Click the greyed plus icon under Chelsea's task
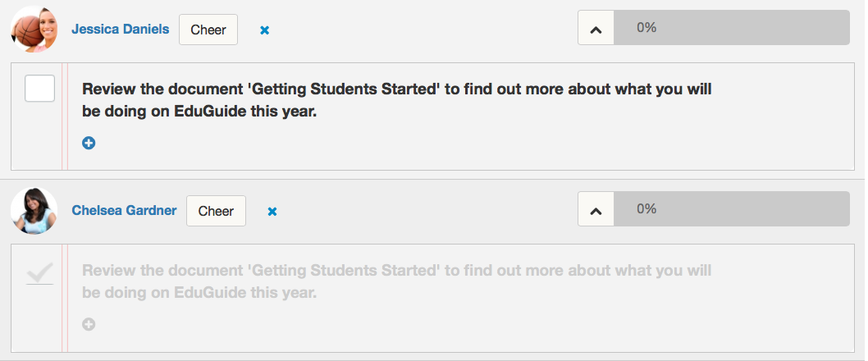The width and height of the screenshot is (868, 361). [89, 324]
